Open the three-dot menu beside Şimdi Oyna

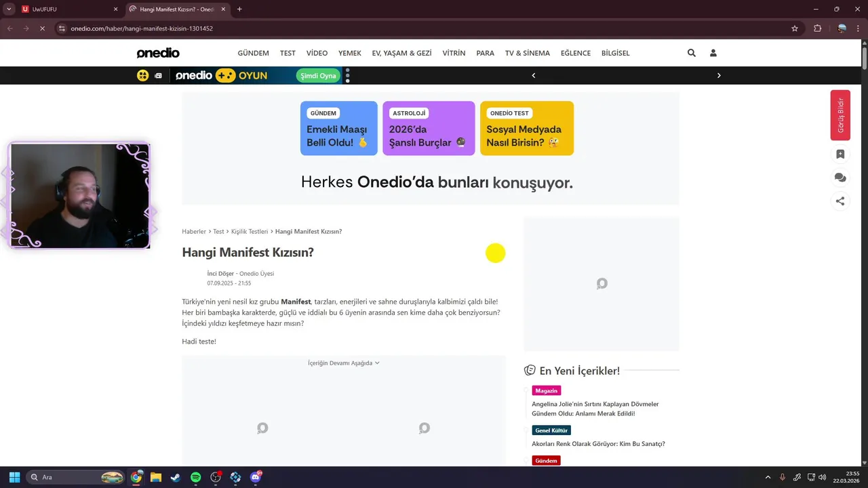(348, 75)
